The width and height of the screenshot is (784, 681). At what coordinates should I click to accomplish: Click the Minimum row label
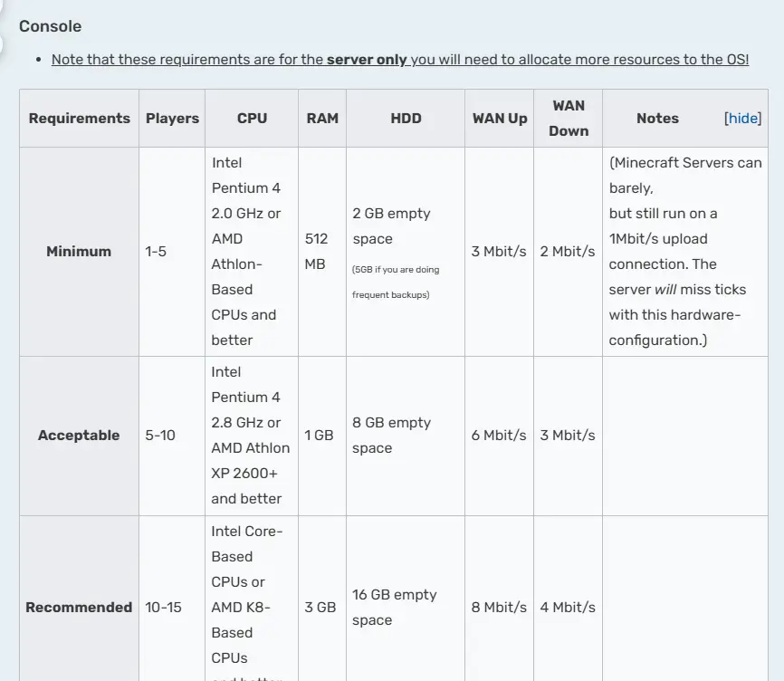click(79, 252)
